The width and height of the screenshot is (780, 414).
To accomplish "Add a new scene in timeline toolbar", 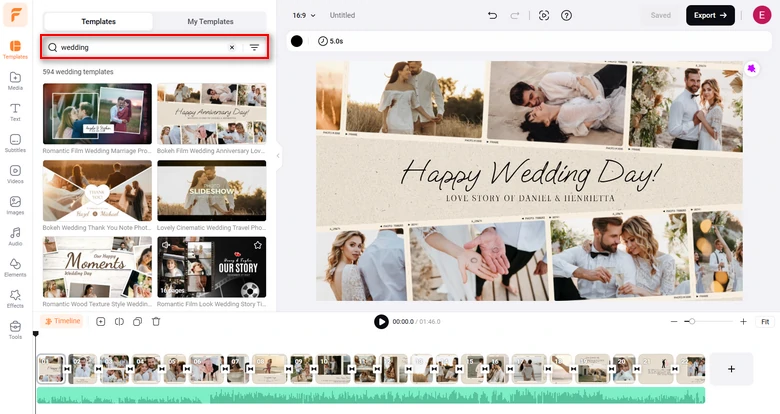I will click(x=100, y=321).
